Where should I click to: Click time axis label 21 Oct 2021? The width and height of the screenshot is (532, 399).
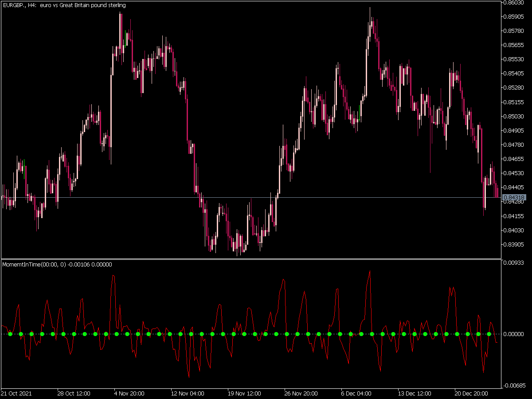(x=16, y=394)
